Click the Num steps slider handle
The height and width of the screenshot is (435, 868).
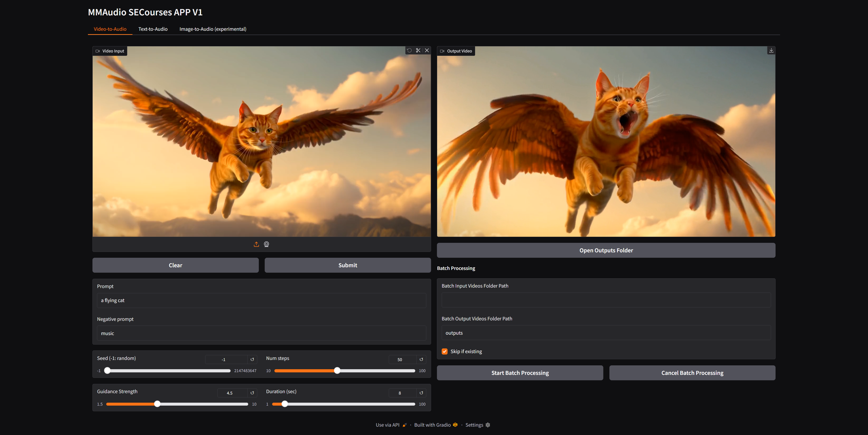pyautogui.click(x=337, y=371)
